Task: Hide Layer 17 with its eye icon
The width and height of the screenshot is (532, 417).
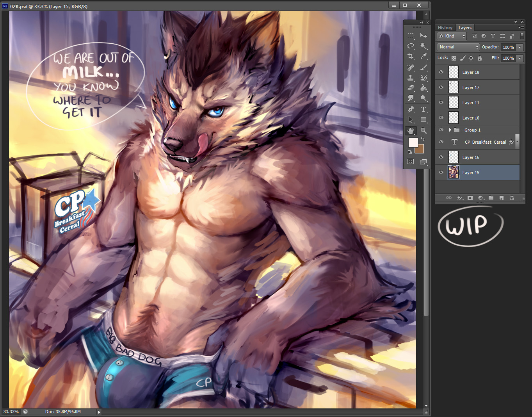Action: [441, 87]
